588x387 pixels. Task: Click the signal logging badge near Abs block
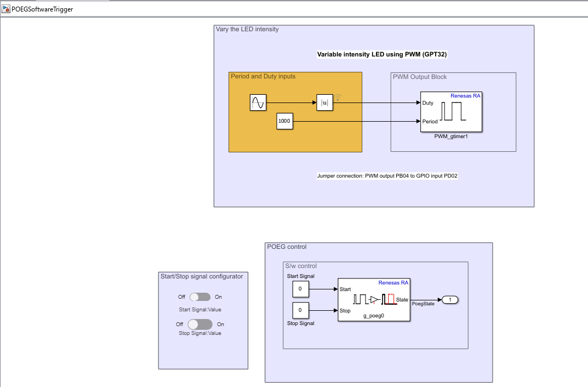(338, 98)
